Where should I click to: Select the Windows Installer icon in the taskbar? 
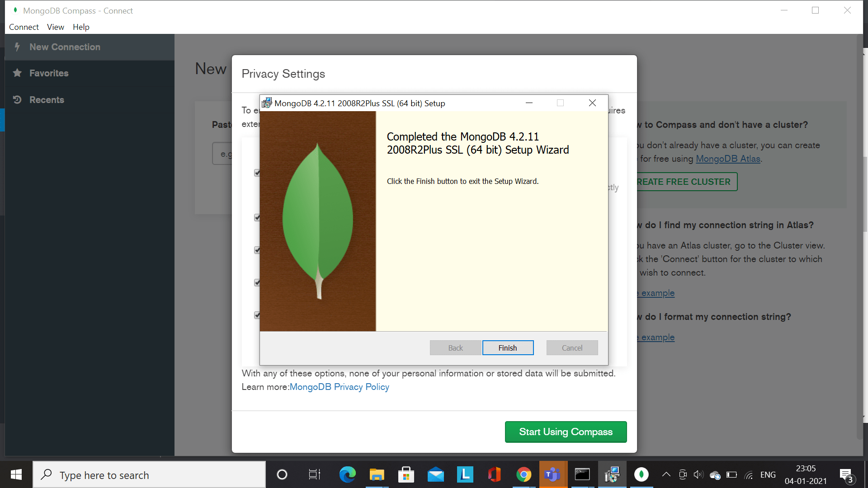tap(612, 474)
